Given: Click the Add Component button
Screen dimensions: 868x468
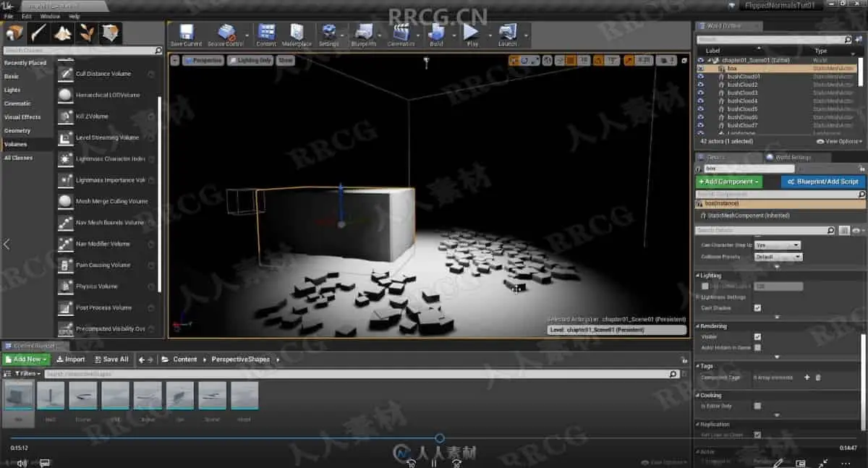Looking at the screenshot, I should pos(729,182).
